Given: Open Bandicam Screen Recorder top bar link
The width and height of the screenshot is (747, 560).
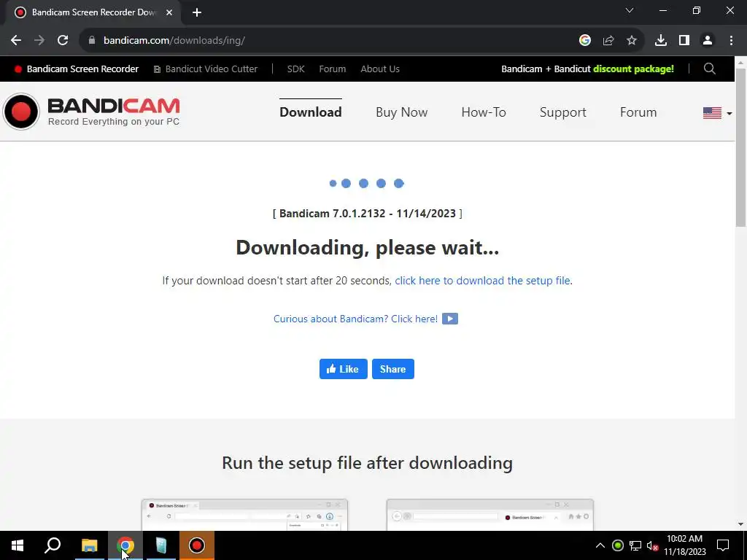Looking at the screenshot, I should pos(77,69).
